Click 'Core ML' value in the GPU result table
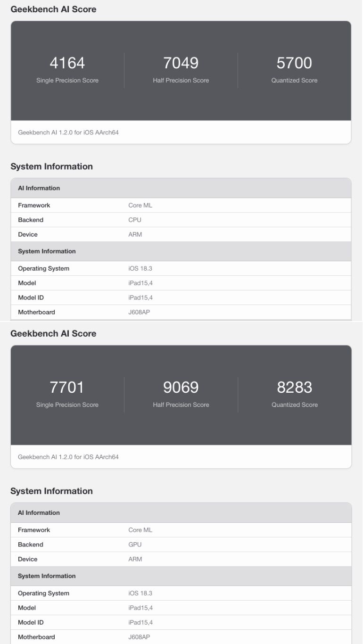The image size is (363, 644). pyautogui.click(x=140, y=530)
